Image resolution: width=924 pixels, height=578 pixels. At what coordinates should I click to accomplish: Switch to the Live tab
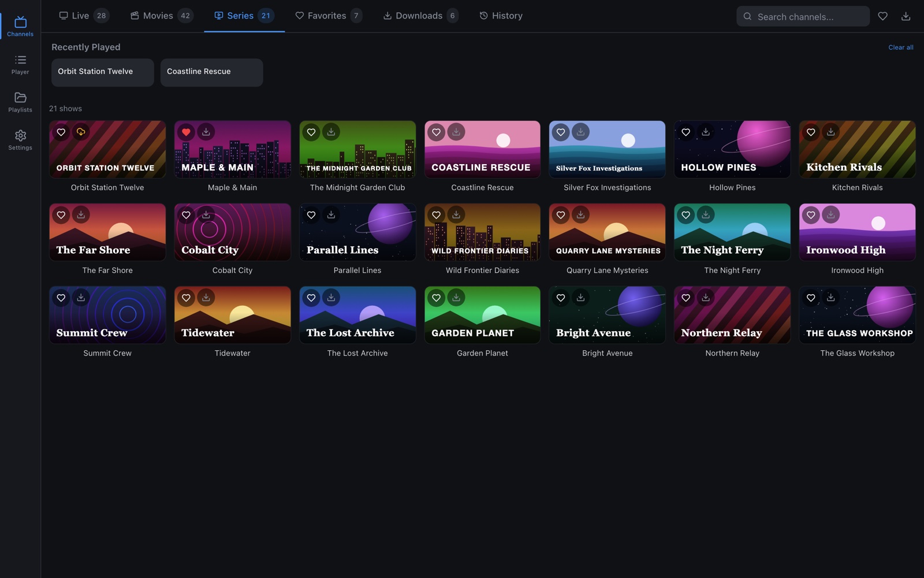click(84, 16)
